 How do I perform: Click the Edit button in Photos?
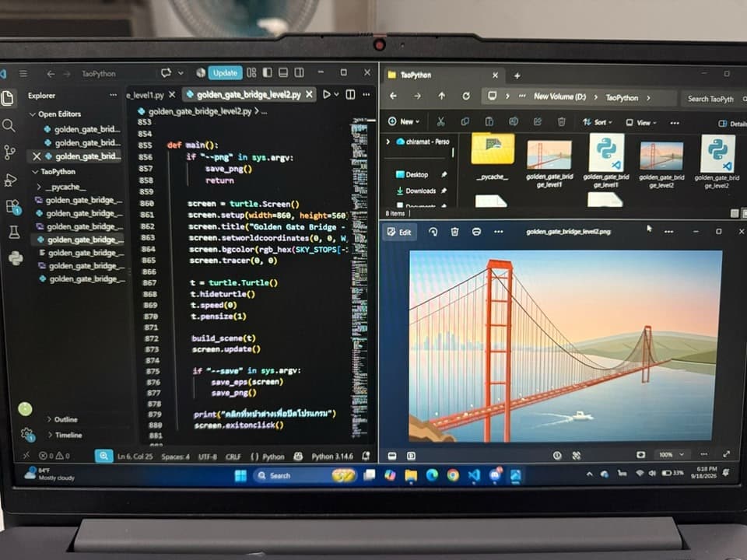(399, 232)
